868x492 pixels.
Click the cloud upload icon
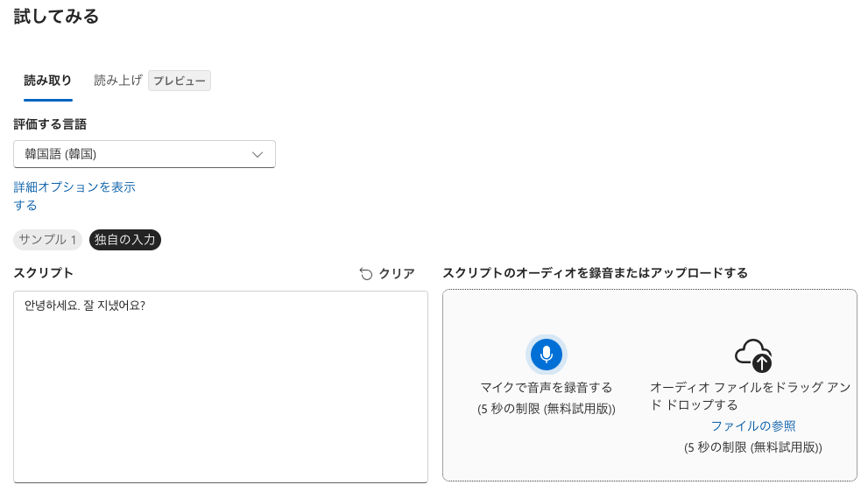pyautogui.click(x=752, y=355)
